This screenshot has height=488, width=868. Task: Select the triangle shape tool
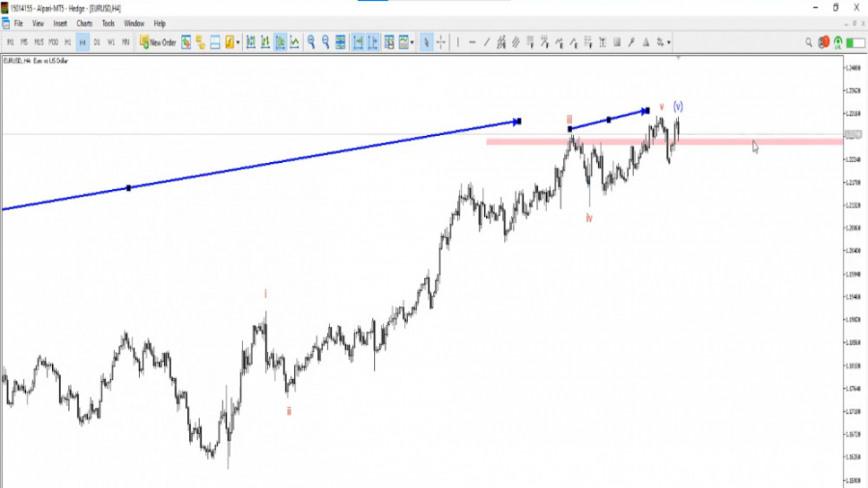click(645, 42)
